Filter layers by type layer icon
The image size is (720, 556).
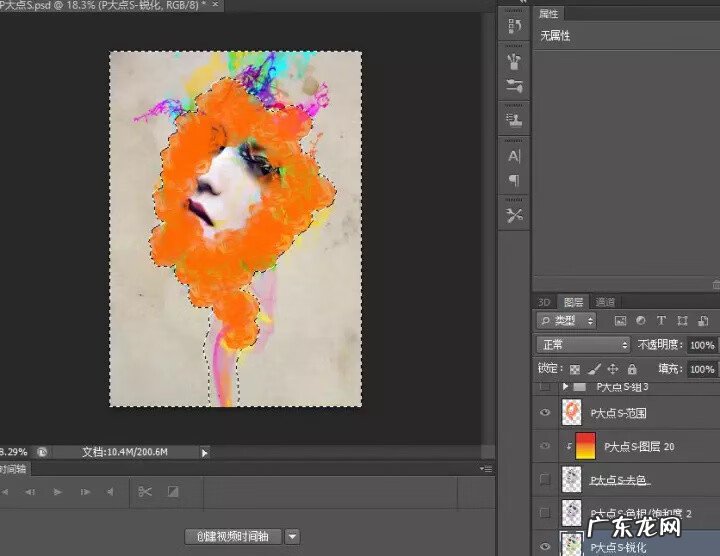661,321
